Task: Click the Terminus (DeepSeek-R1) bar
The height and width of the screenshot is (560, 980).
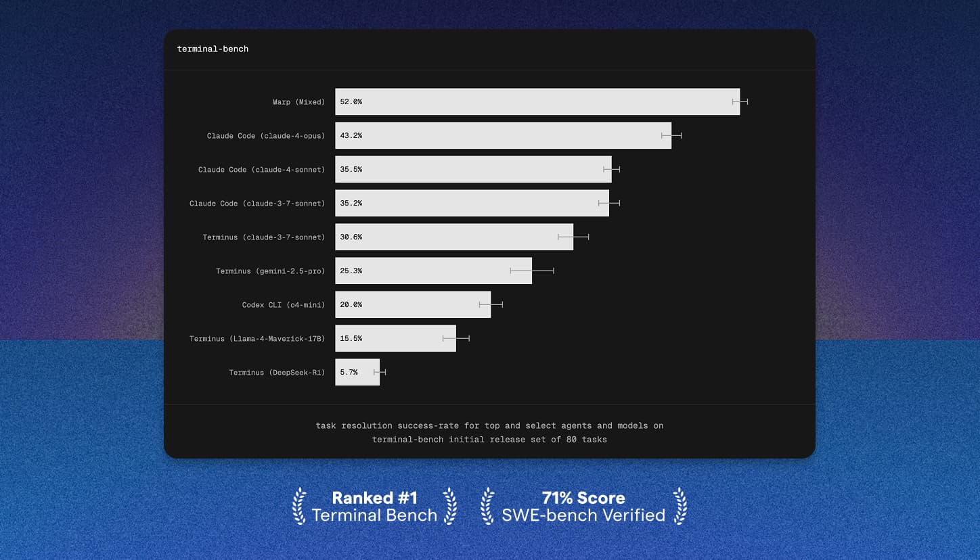Action: point(357,372)
